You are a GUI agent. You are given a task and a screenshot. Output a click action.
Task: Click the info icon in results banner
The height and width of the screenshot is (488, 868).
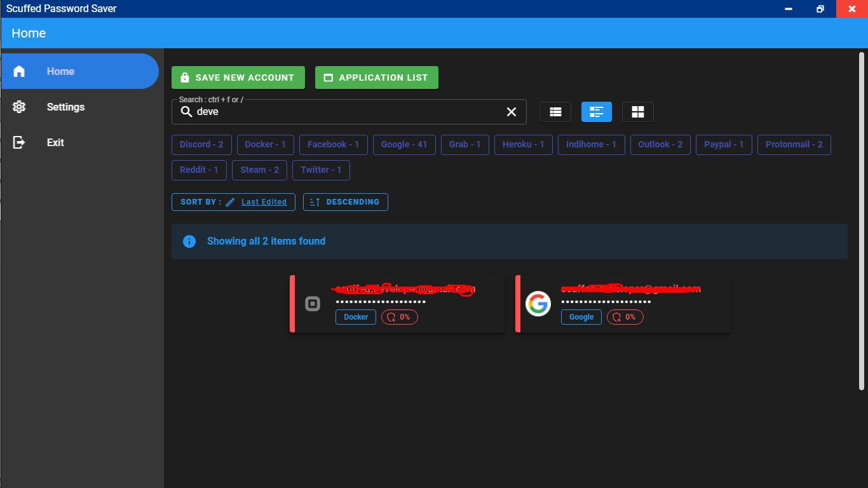(x=189, y=241)
